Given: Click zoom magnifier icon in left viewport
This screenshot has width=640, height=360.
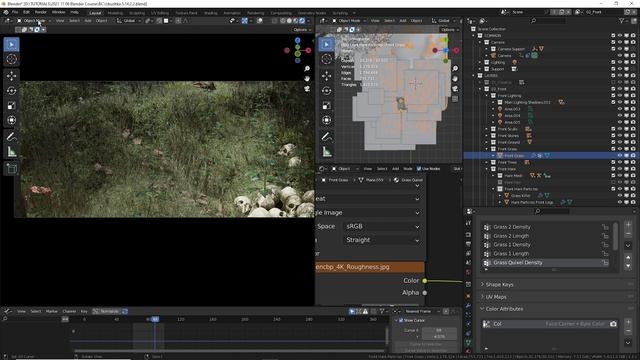Looking at the screenshot, I should [307, 69].
